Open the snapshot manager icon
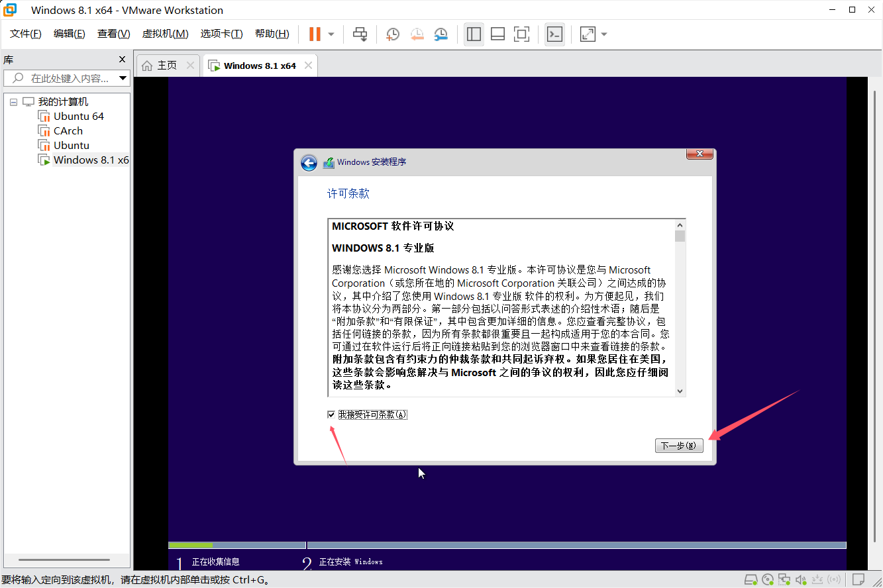The image size is (883, 588). [x=441, y=34]
